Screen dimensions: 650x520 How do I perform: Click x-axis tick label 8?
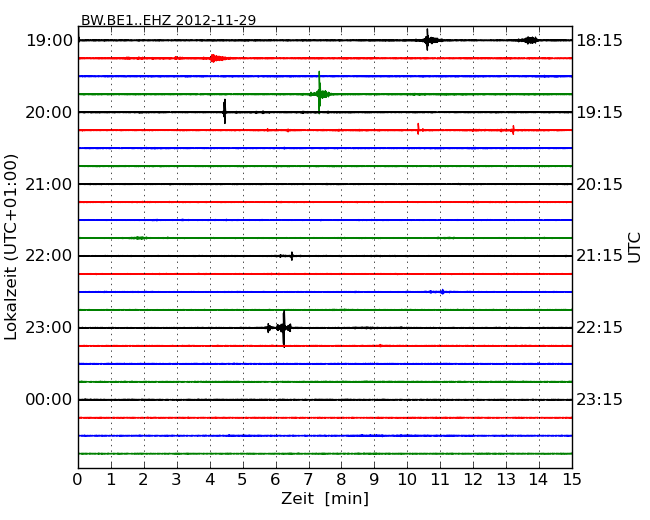tap(341, 479)
